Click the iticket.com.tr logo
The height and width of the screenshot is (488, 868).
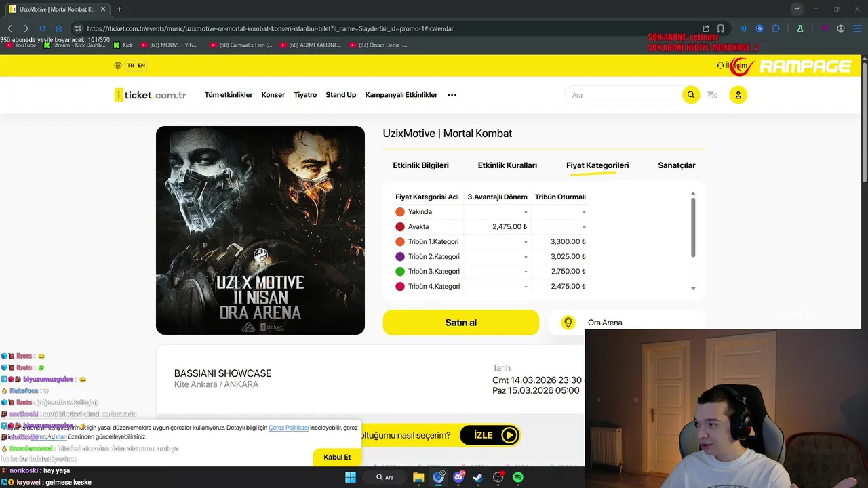[x=151, y=95]
